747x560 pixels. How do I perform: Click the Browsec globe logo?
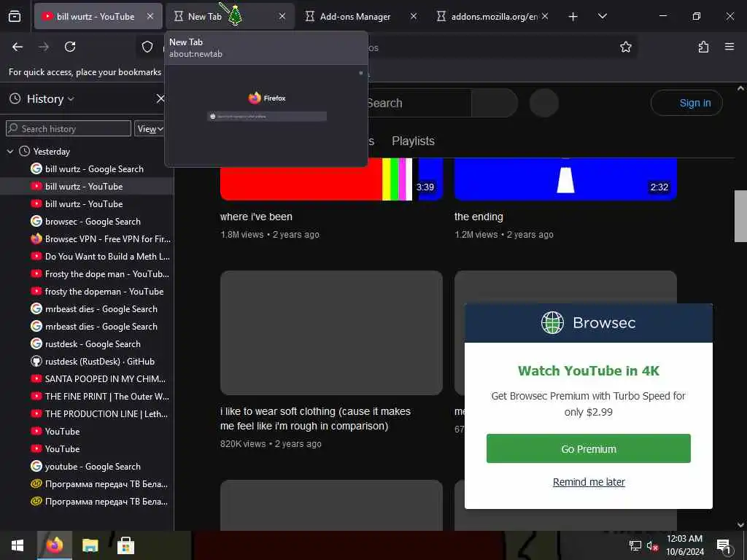553,322
